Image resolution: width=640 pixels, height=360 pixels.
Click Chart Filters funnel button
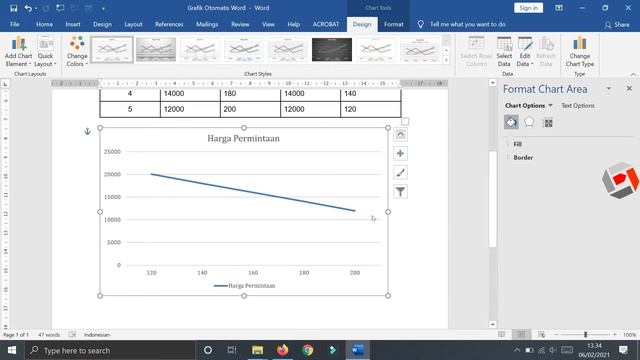click(400, 192)
